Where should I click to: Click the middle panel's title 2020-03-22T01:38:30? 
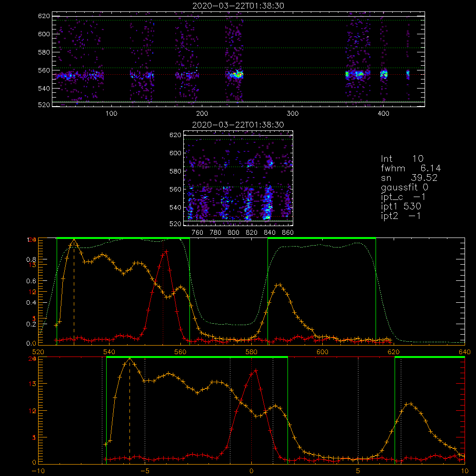pyautogui.click(x=238, y=125)
